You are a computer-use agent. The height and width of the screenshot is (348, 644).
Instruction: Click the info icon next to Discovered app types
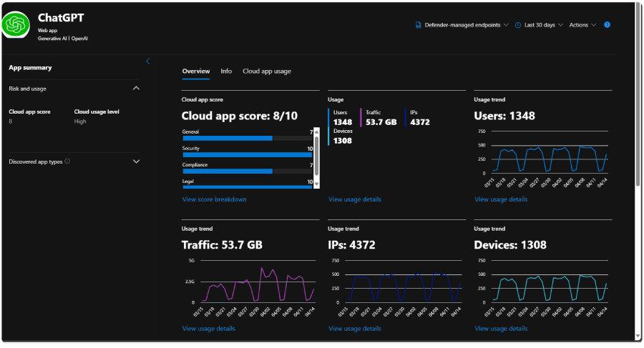coord(67,161)
